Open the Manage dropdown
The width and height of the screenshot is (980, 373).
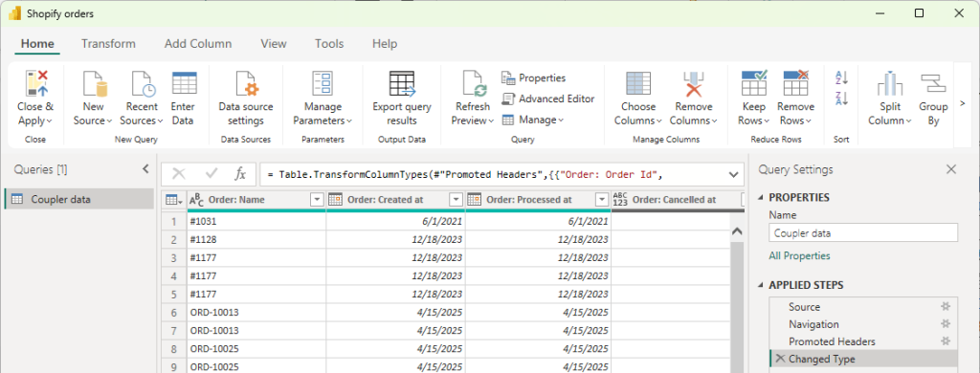[533, 120]
